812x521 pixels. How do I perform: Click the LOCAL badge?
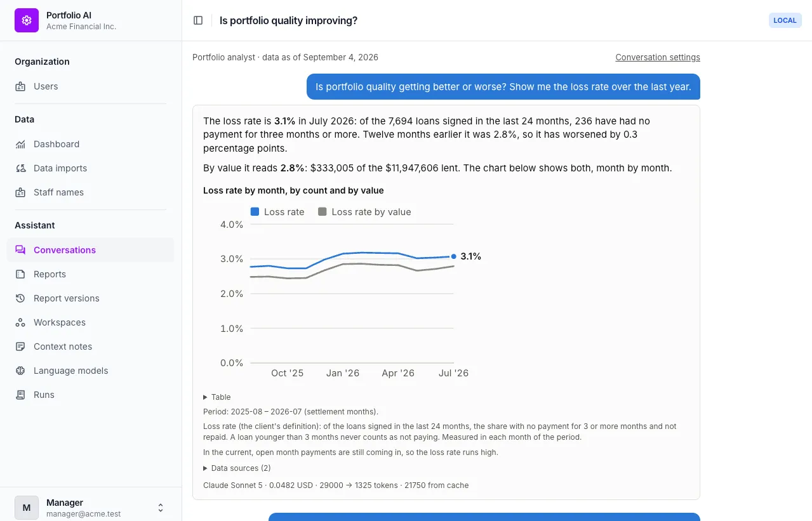(x=785, y=20)
